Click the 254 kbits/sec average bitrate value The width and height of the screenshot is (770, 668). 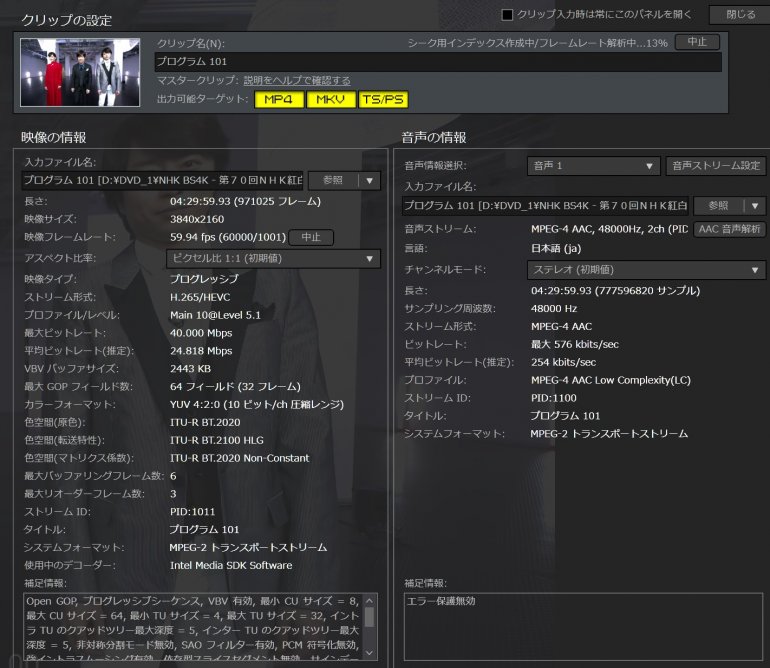point(563,362)
